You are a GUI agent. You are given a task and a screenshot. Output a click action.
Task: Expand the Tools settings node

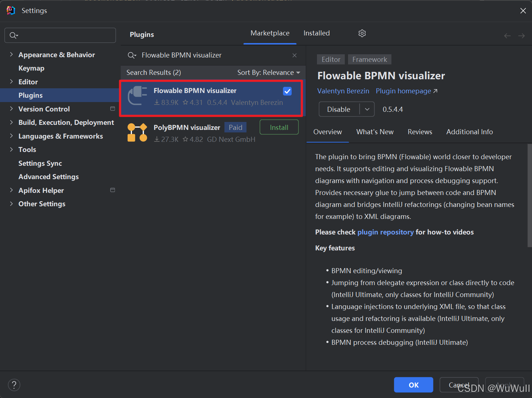11,149
